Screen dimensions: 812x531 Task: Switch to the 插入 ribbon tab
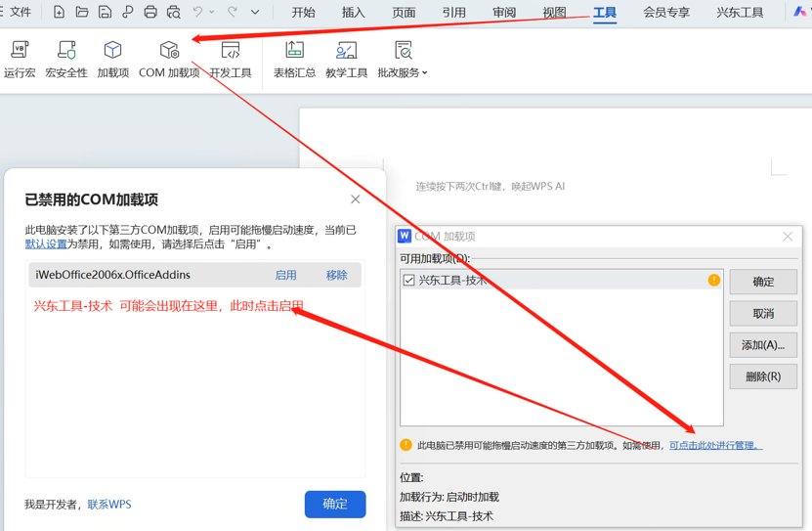pos(354,13)
